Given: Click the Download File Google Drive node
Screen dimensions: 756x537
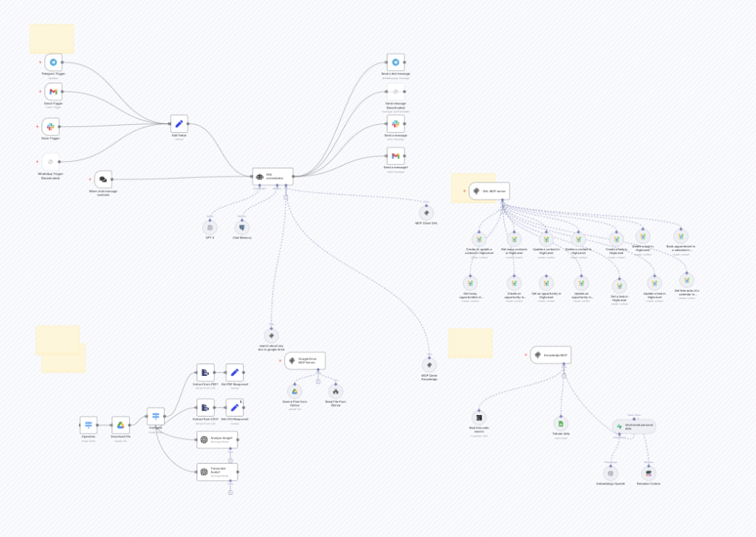Looking at the screenshot, I should coord(120,424).
